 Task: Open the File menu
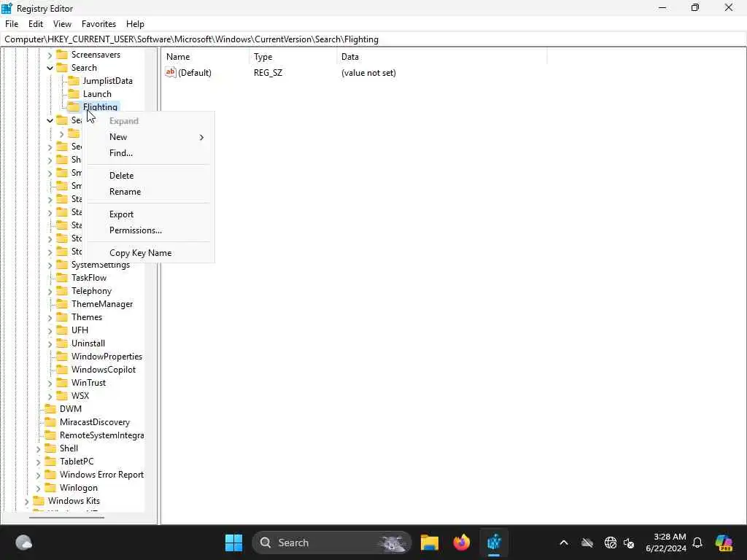12,24
